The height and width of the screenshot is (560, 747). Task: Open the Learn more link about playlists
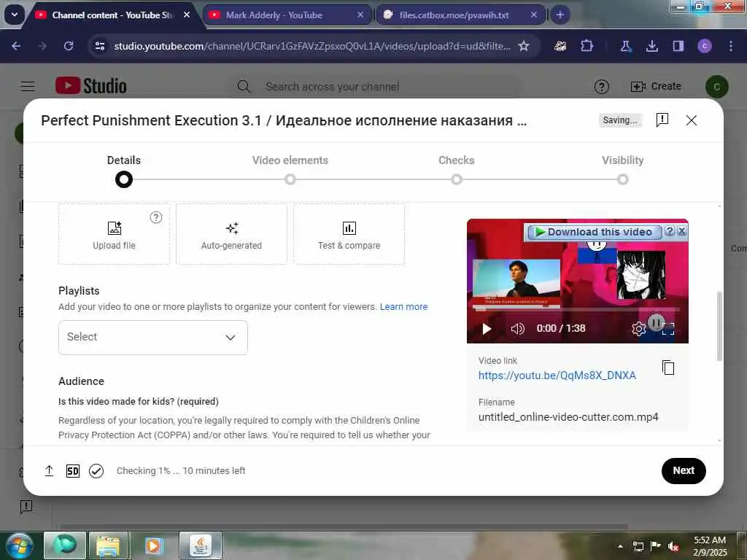point(403,307)
